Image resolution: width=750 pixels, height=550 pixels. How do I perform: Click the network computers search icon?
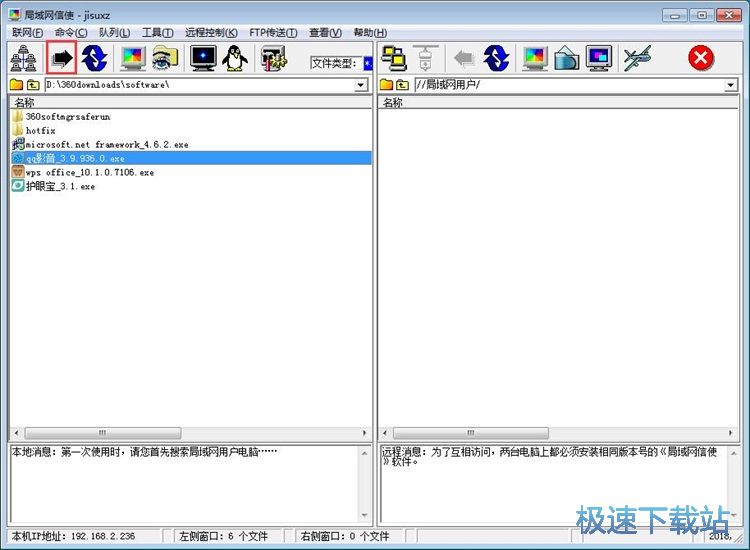[x=23, y=58]
